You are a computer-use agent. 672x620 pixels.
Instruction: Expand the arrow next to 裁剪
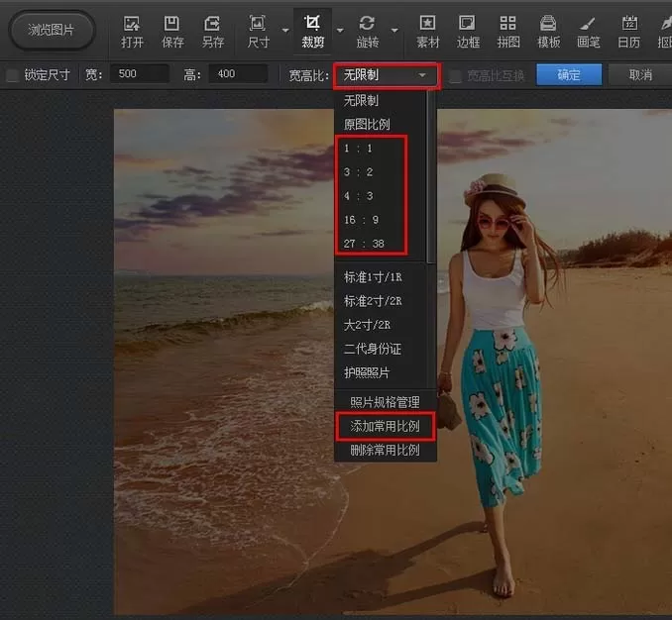pos(340,31)
